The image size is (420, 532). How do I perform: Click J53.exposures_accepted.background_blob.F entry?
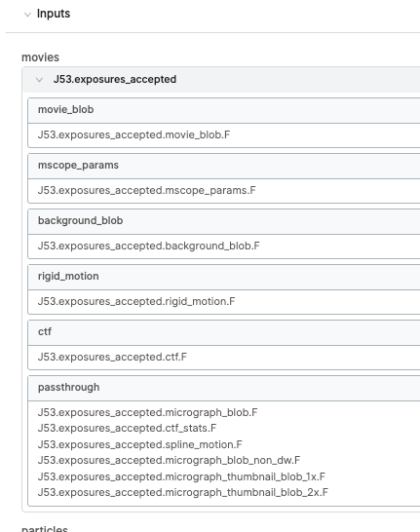148,246
